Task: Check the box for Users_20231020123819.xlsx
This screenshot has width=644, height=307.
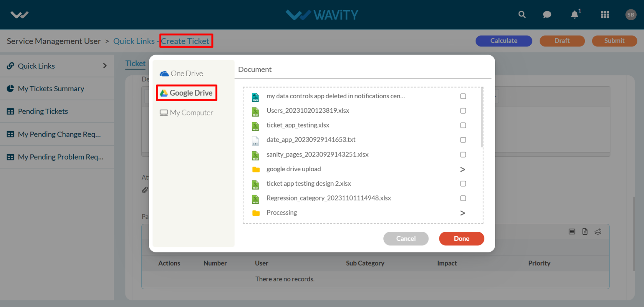Action: 463,111
